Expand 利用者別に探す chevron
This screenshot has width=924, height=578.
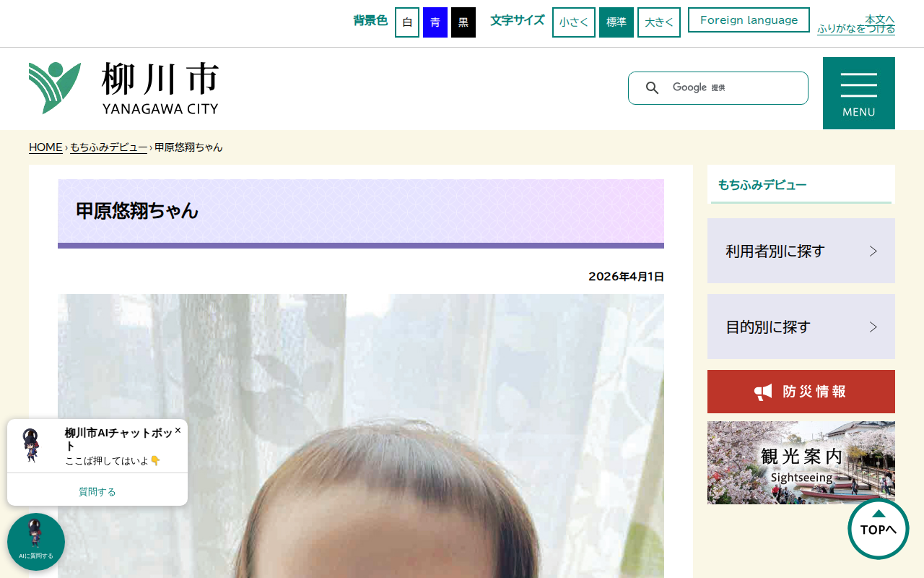pos(873,251)
